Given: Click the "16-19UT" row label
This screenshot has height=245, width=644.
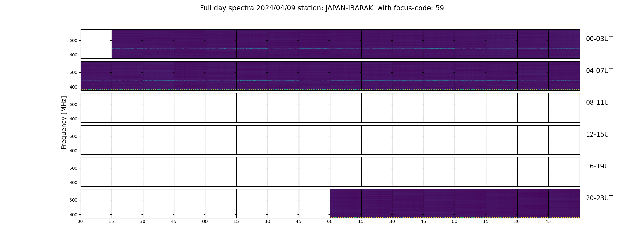Looking at the screenshot, I should point(599,166).
